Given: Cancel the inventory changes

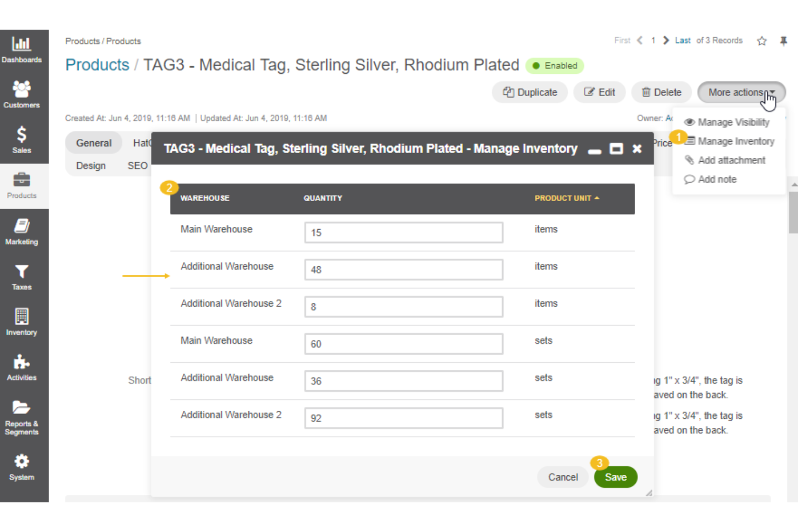Looking at the screenshot, I should click(x=563, y=477).
